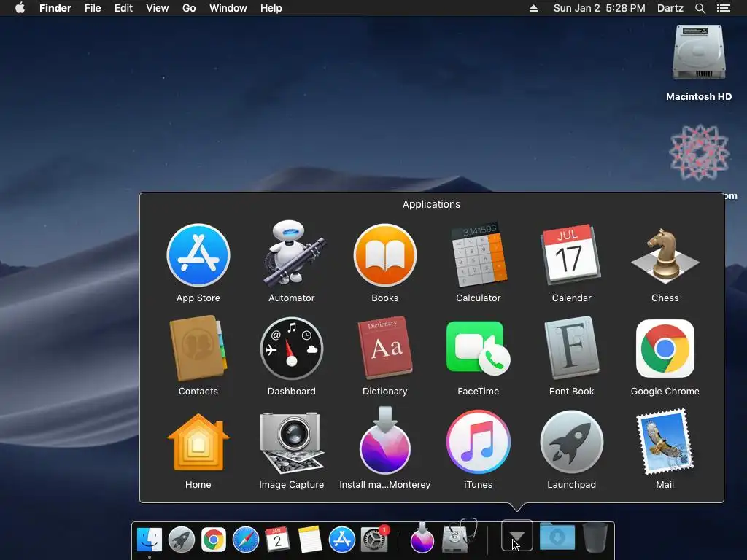Screen dimensions: 747x560
Task: Open the Trash in the Dock
Action: pyautogui.click(x=595, y=538)
